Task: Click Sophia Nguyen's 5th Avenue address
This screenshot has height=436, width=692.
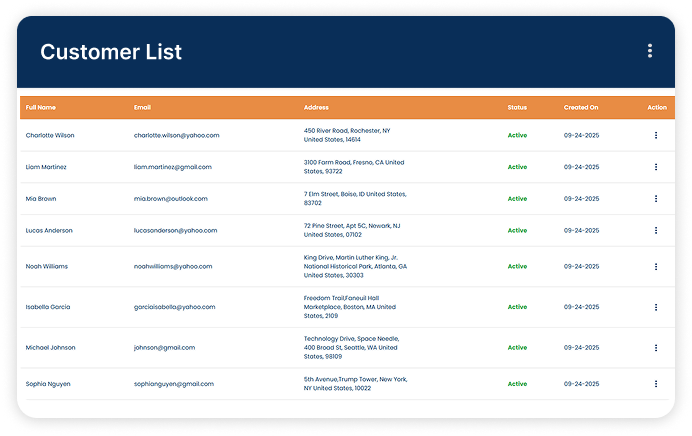Action: [355, 384]
